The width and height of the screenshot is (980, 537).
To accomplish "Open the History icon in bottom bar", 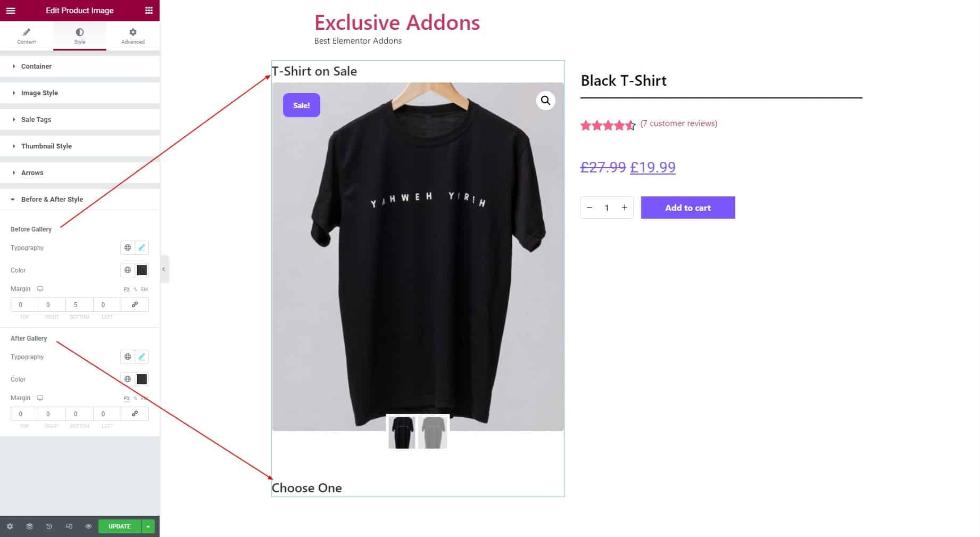I will coord(49,526).
